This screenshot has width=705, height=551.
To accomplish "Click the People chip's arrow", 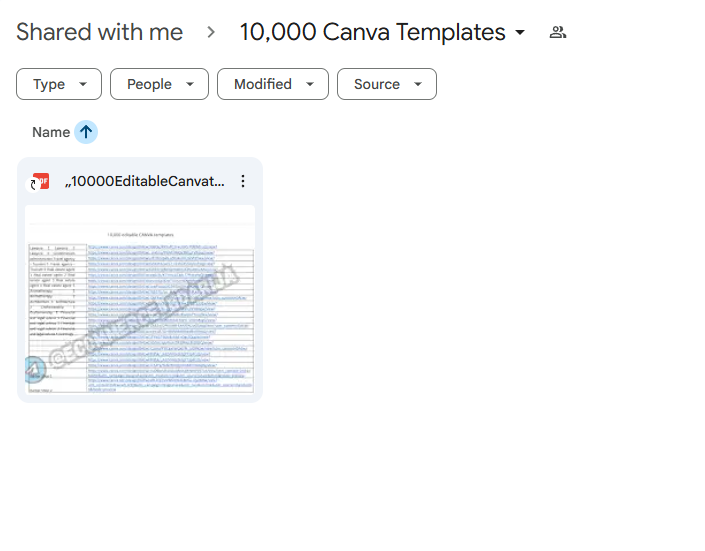I will (190, 84).
